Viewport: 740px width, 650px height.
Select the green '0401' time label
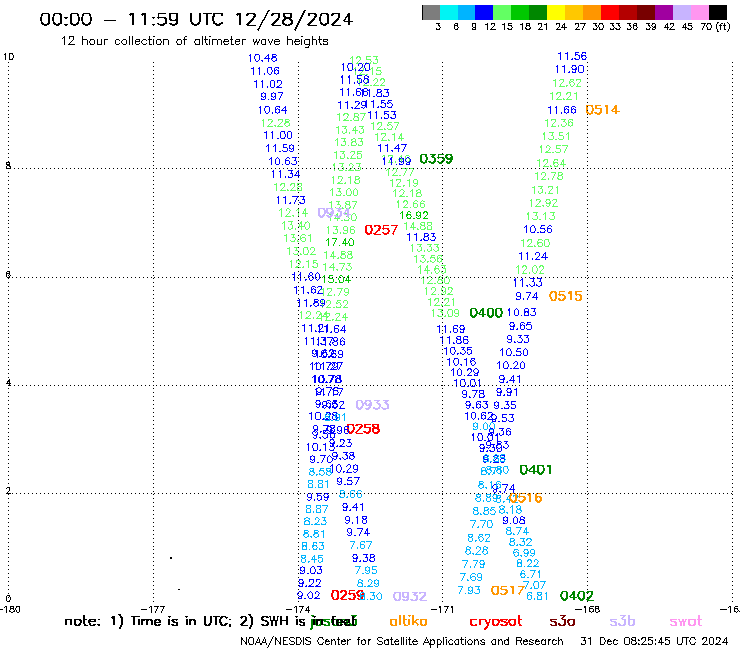tap(536, 470)
